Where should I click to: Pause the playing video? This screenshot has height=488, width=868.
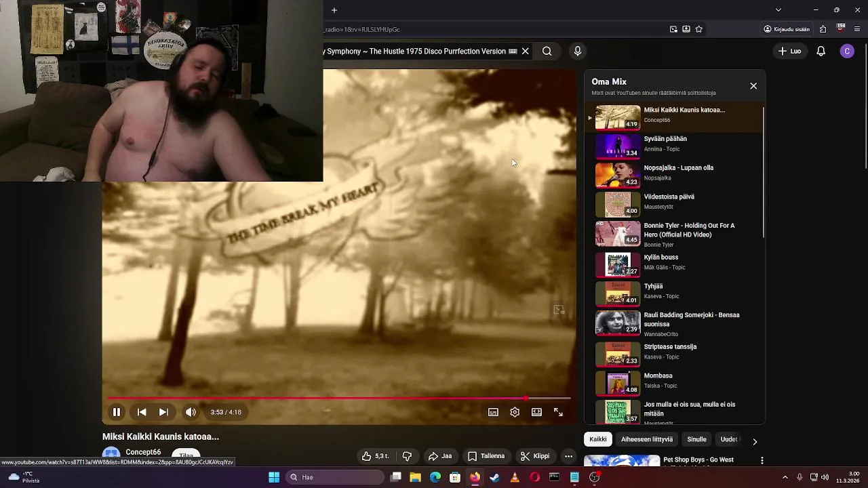[116, 412]
